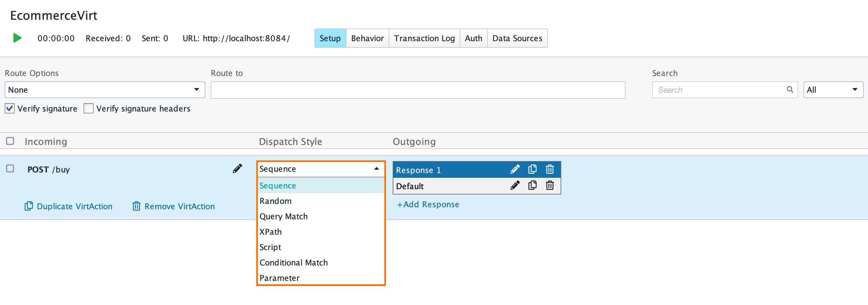Open the Behavior tab
This screenshot has height=305, width=868.
367,38
